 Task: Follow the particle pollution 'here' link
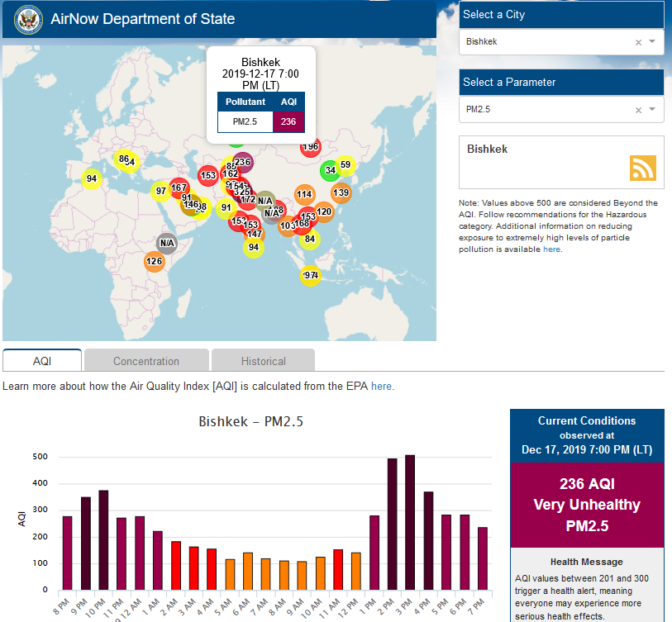[x=552, y=249]
